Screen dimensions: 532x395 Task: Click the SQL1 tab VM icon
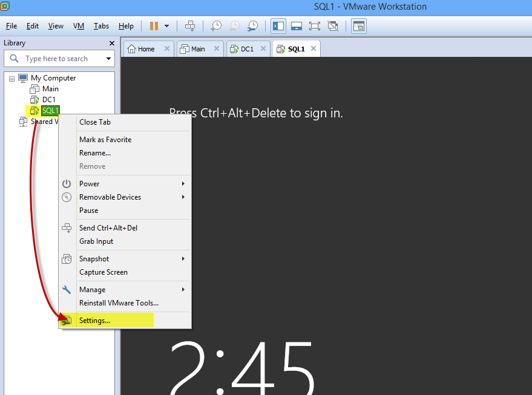(x=281, y=49)
